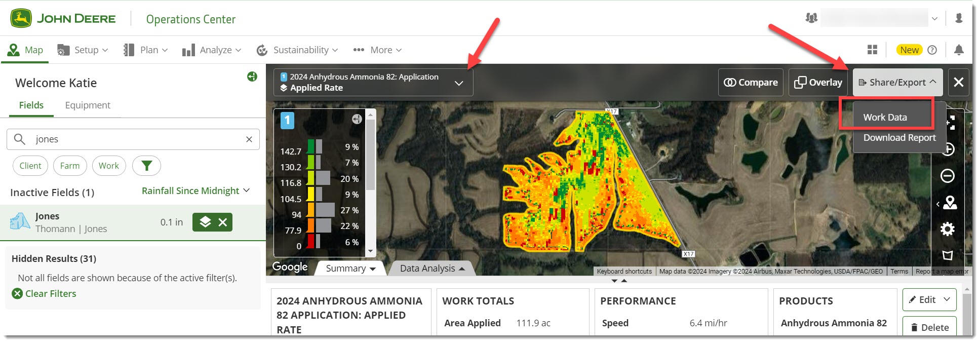This screenshot has width=980, height=343.
Task: Toggle the Farm filter chip
Action: click(x=70, y=166)
